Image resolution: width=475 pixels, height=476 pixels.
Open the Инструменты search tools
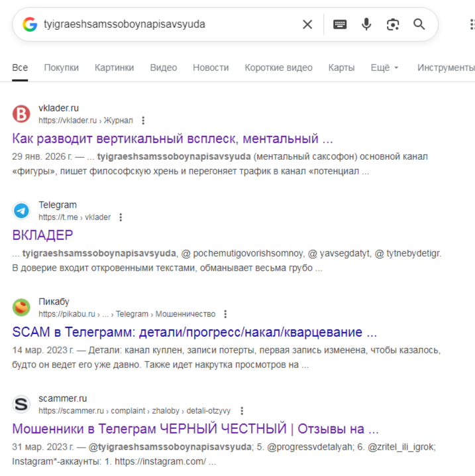(446, 68)
